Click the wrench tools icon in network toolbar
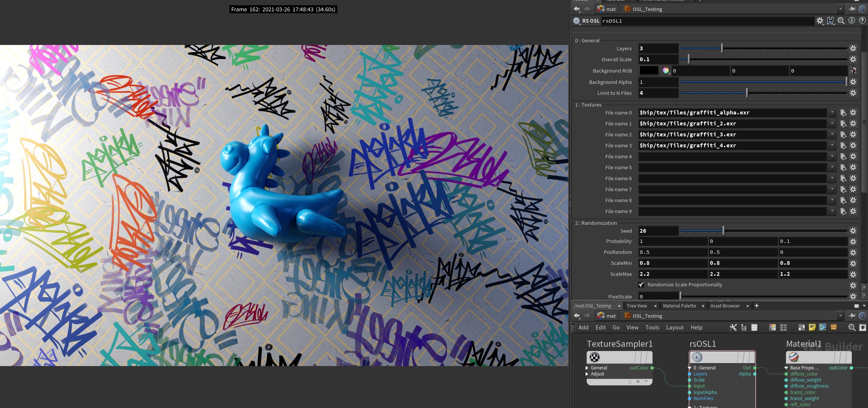Screen dimensions: 868x408 [733, 328]
